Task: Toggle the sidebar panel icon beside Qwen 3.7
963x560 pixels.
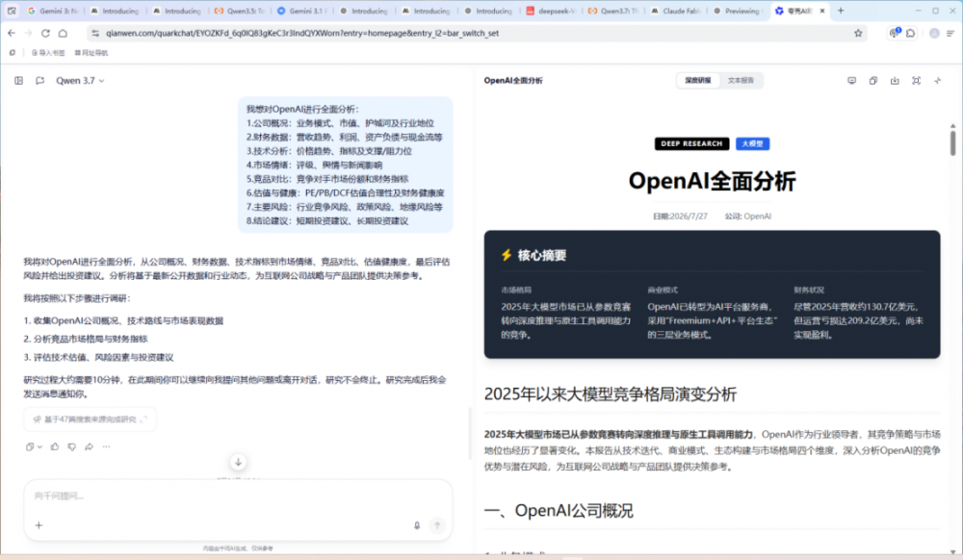Action: point(19,81)
